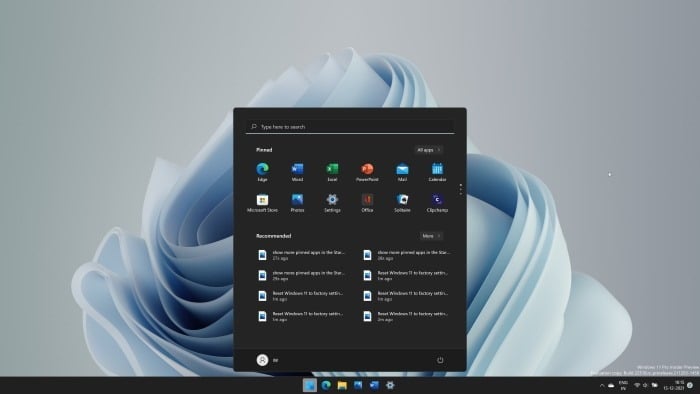Click the More button beside Recommended

tap(431, 236)
